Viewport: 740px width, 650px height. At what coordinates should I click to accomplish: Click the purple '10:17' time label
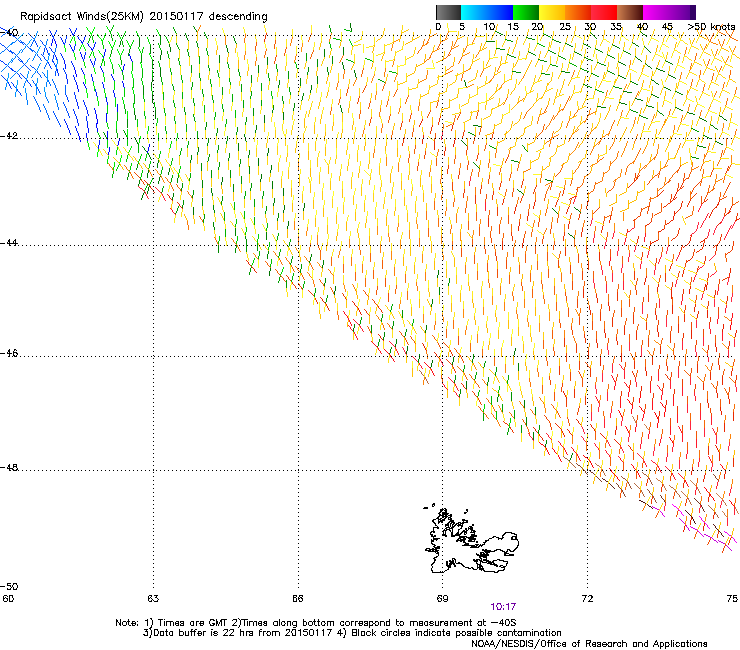click(503, 607)
